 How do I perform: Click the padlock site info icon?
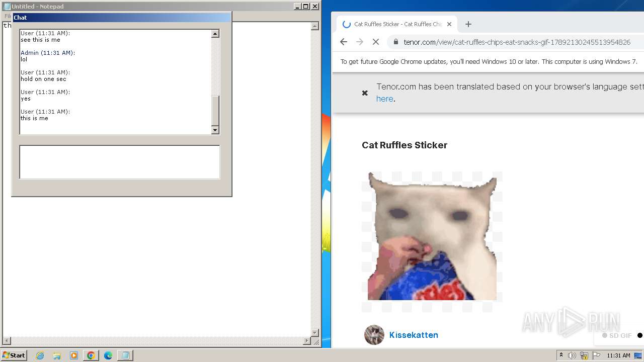coord(396,42)
